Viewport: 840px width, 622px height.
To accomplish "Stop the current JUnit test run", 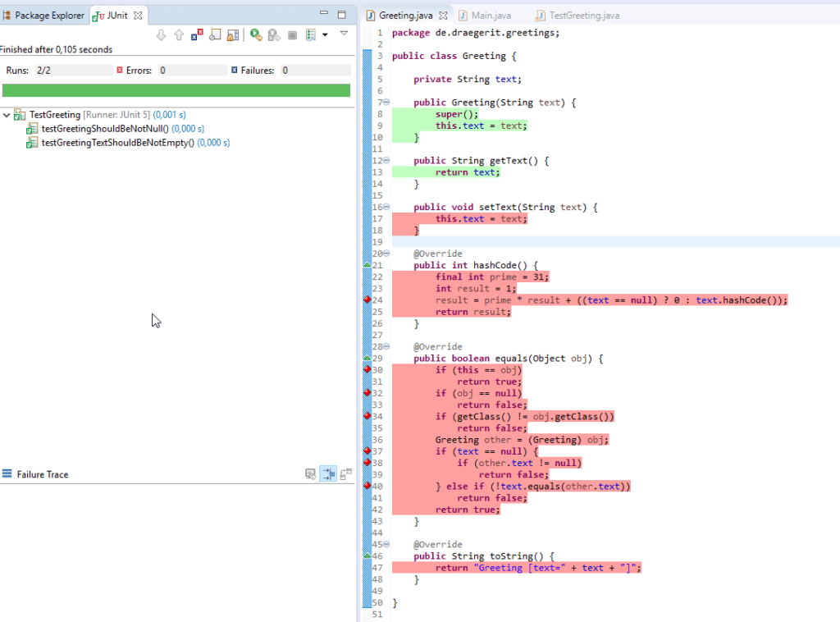I will tap(292, 34).
